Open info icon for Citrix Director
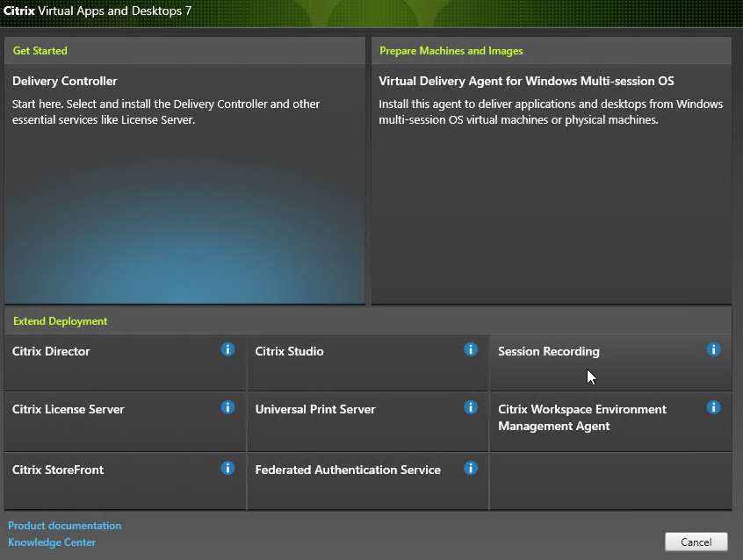The height and width of the screenshot is (560, 743). click(227, 349)
